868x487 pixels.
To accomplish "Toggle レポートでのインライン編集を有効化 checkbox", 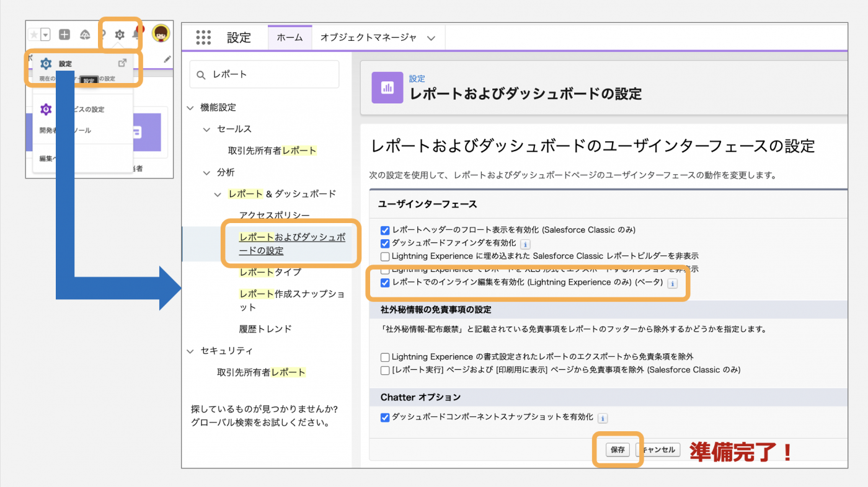I will [385, 283].
